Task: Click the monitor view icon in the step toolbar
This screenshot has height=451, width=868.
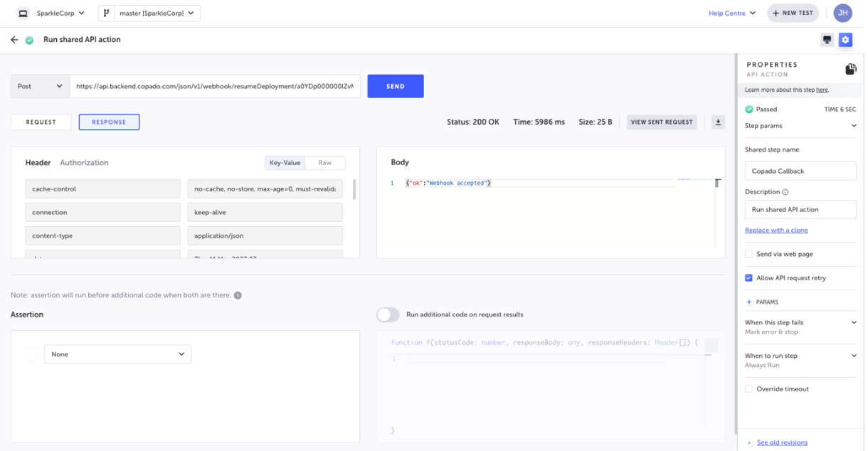Action: pyautogui.click(x=827, y=40)
